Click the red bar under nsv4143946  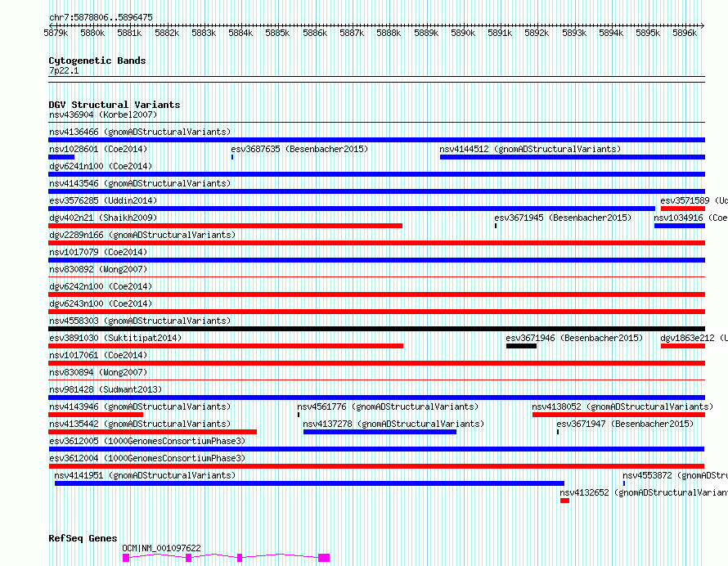(96, 415)
